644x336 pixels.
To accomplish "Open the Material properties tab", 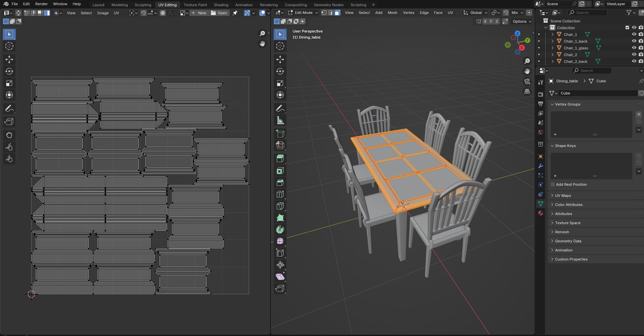I will click(x=540, y=213).
